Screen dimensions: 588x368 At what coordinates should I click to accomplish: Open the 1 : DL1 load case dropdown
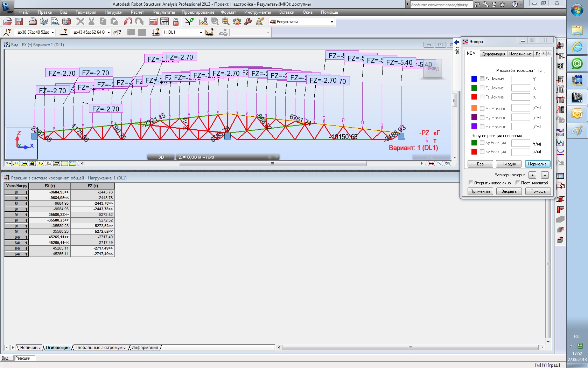(x=201, y=32)
